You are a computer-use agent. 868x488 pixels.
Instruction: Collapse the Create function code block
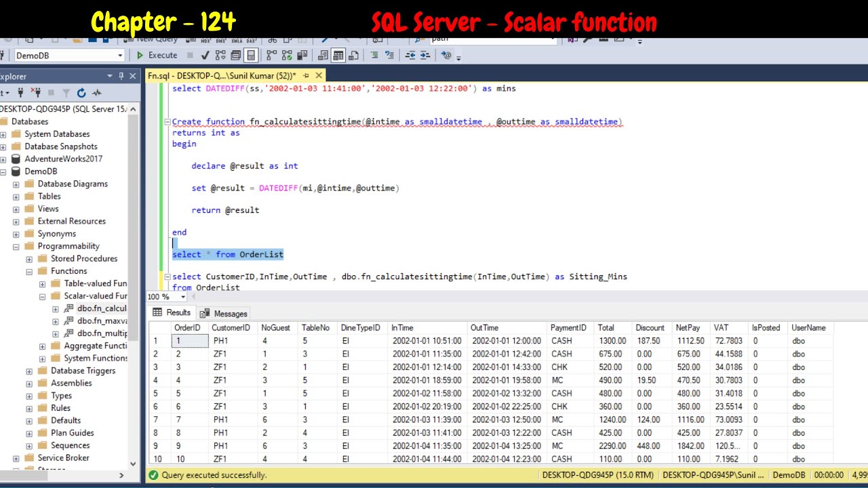click(167, 122)
